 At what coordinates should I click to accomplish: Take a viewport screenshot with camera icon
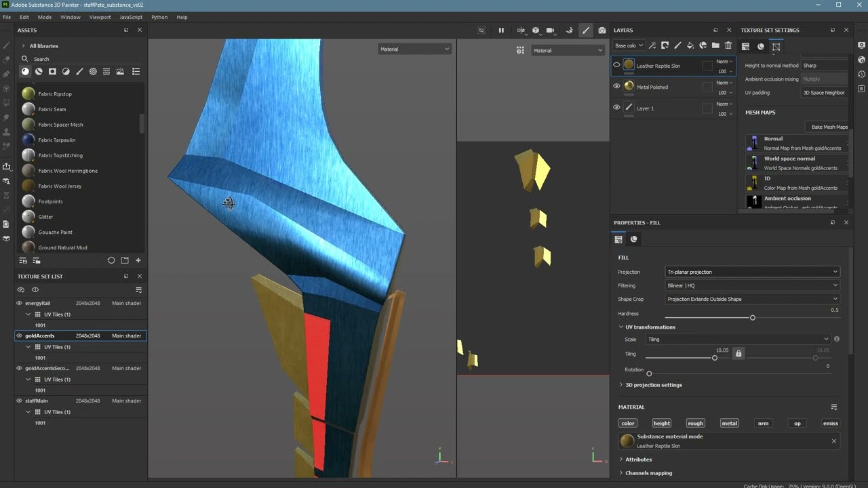[602, 30]
